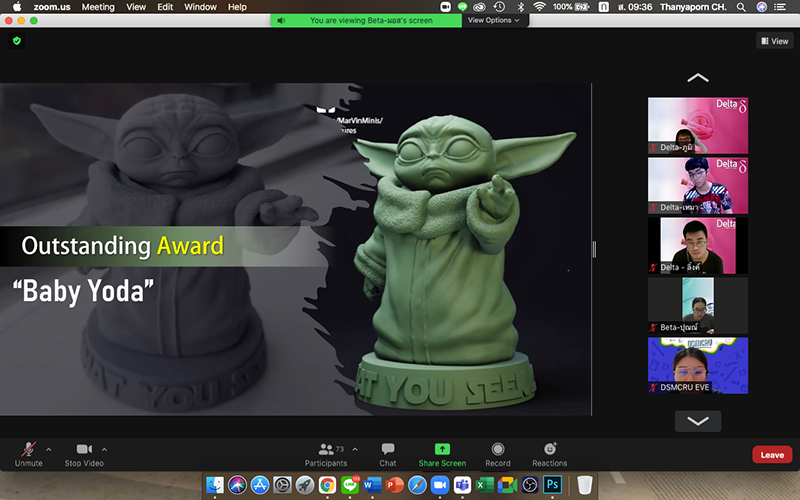Select the Delta-เหมา video thumbnail

click(698, 186)
